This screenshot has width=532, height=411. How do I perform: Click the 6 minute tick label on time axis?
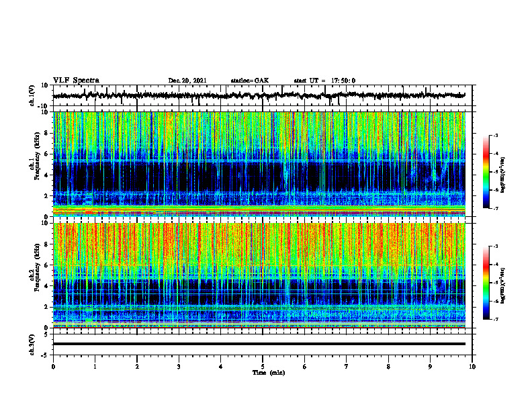305,367
